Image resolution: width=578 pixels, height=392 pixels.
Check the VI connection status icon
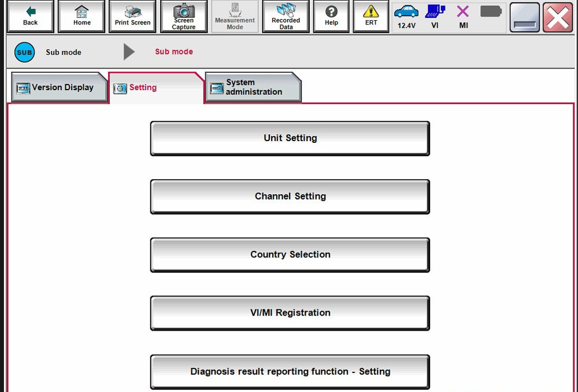pyautogui.click(x=435, y=16)
